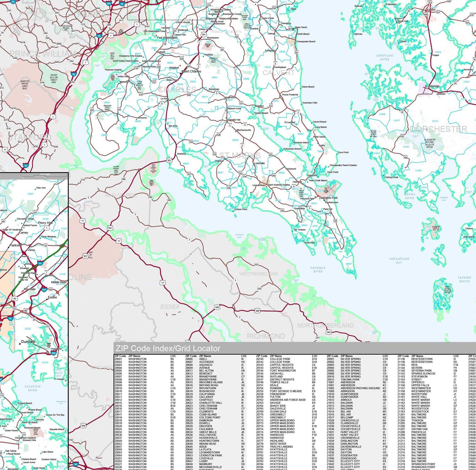
Task: Click the "DORCHESTER" county name
Action: click(x=439, y=129)
